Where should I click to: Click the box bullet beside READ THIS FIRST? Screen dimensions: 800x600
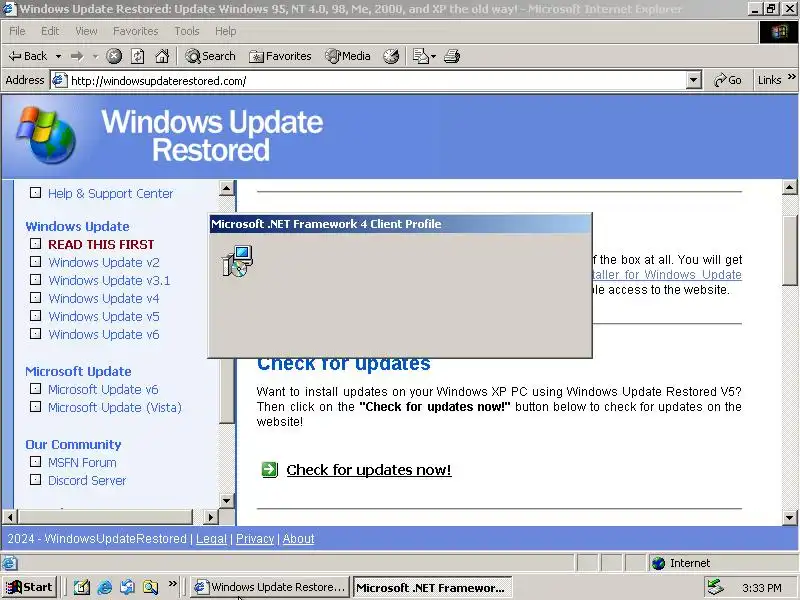click(35, 243)
